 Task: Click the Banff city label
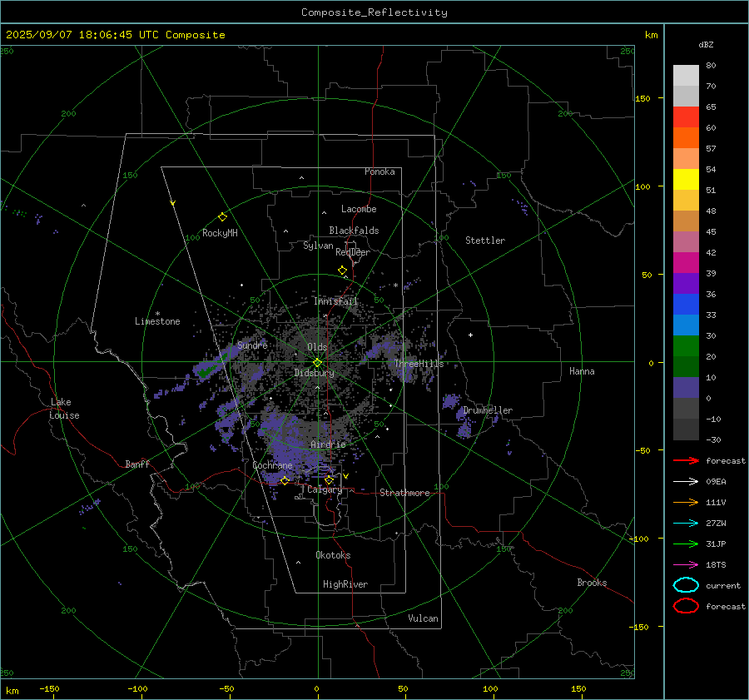(137, 464)
